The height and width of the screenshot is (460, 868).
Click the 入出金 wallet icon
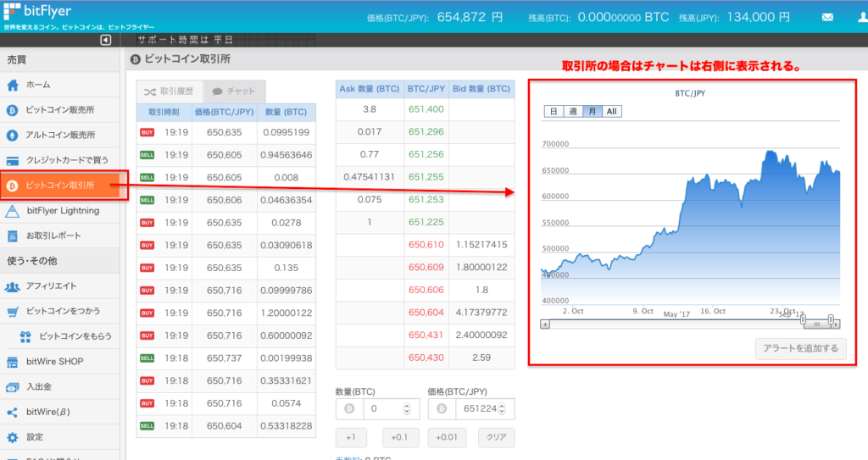(12, 387)
